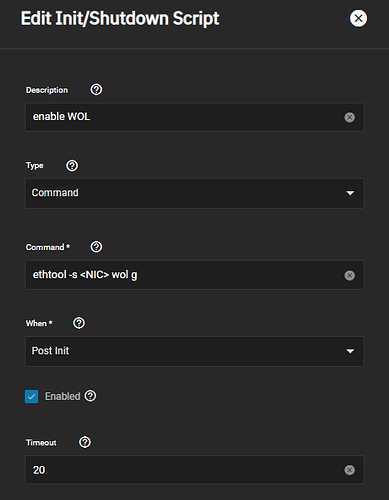Expand the When selector arrow
The height and width of the screenshot is (500, 389).
(350, 351)
